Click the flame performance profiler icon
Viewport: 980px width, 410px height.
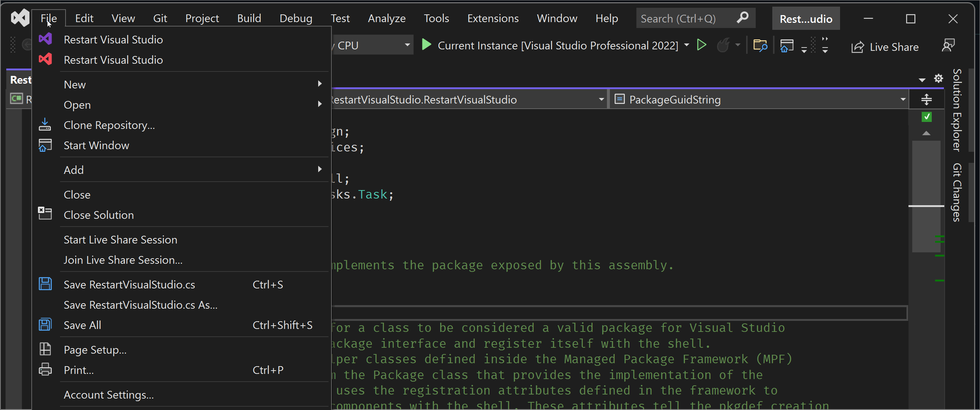click(x=723, y=45)
